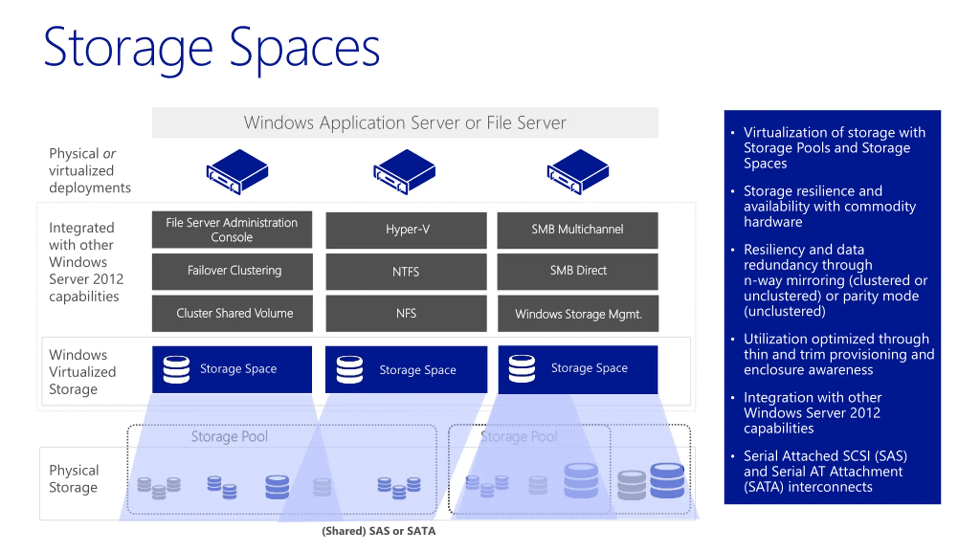Select the SMB Direct box

pos(578,271)
